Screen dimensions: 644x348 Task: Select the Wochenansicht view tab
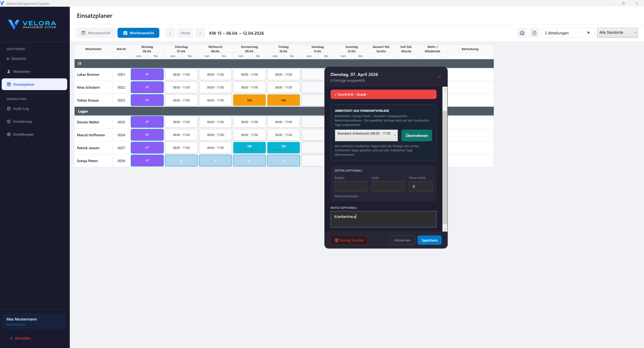point(138,33)
